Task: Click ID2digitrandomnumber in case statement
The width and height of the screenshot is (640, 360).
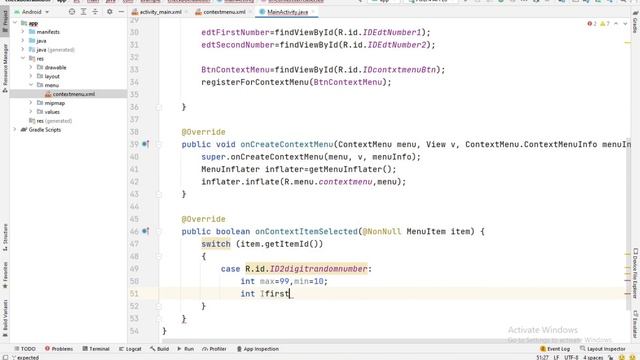Action: point(318,269)
